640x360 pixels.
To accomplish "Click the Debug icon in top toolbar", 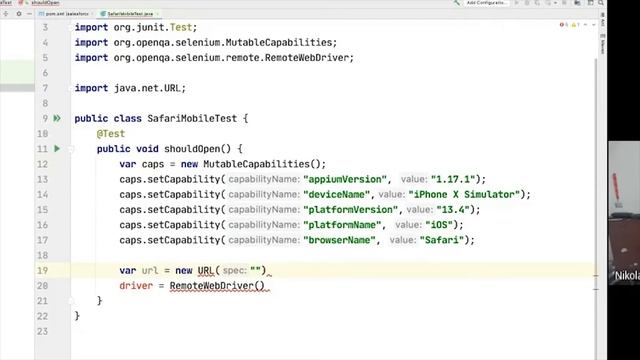I will point(527,2).
